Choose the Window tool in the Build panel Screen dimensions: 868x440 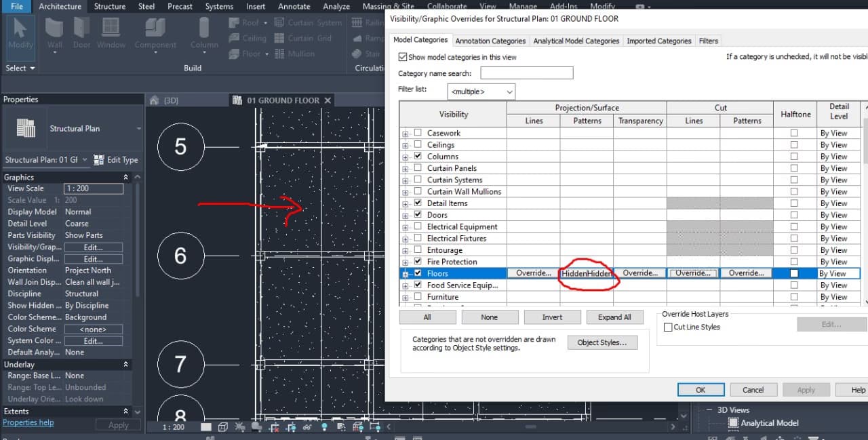point(111,34)
